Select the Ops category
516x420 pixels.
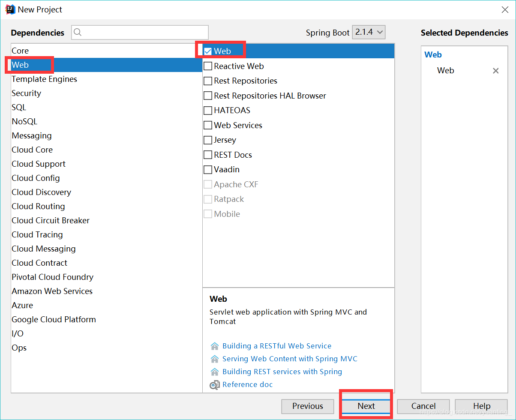pos(106,348)
